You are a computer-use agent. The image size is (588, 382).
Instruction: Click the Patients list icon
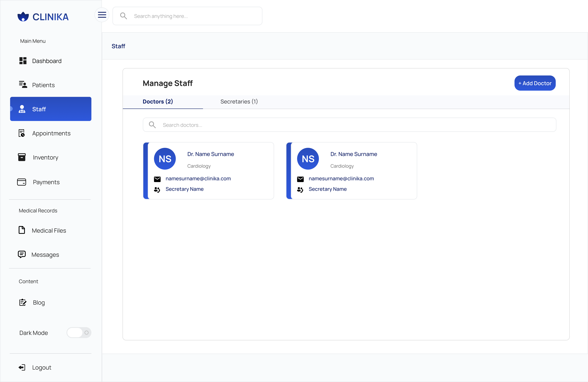(x=23, y=85)
